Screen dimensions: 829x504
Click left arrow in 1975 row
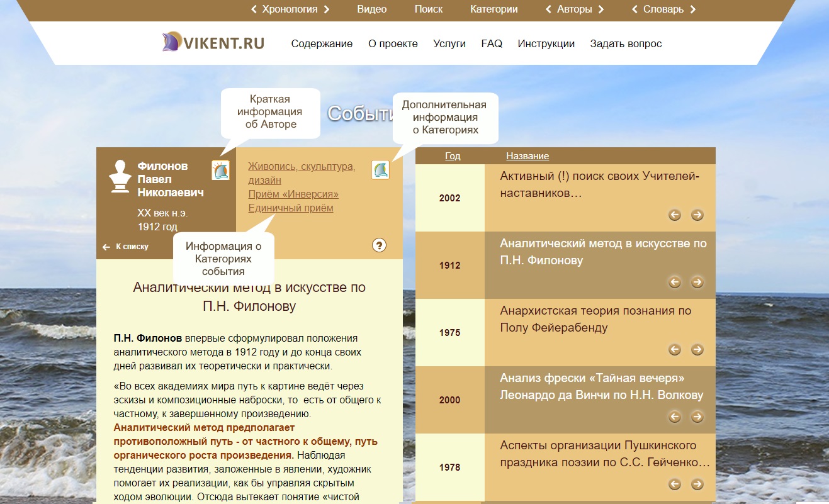tap(675, 350)
